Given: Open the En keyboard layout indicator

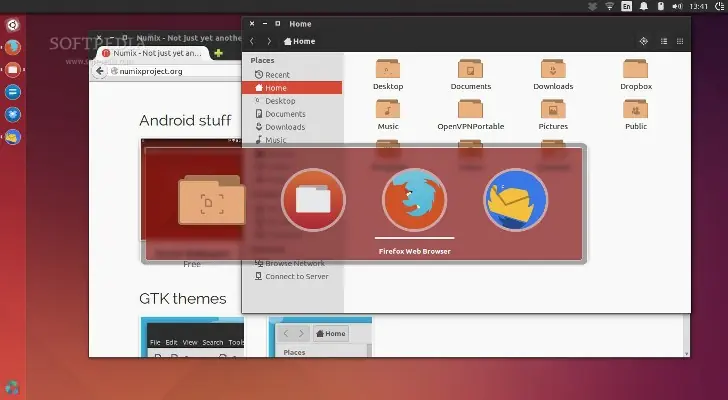Looking at the screenshot, I should [x=626, y=6].
